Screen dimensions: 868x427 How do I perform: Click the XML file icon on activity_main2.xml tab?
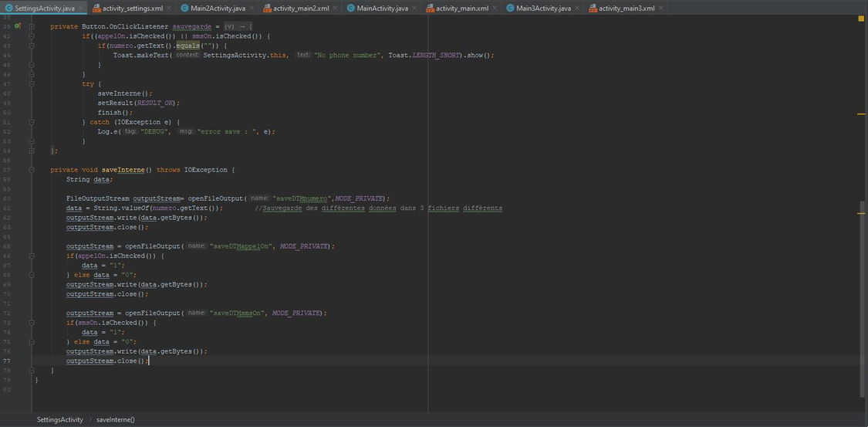266,8
